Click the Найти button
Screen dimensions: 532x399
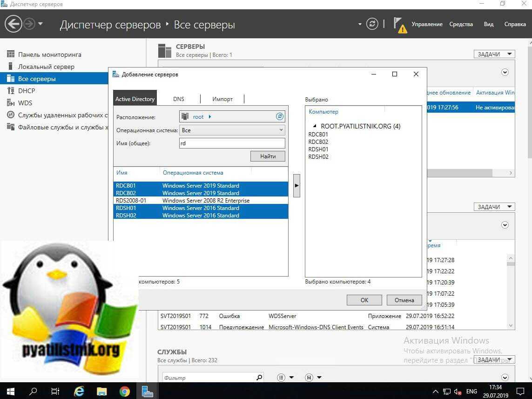pyautogui.click(x=268, y=156)
